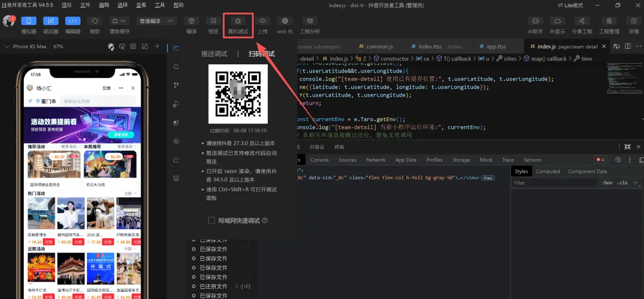The width and height of the screenshot is (644, 299).
Task: Click the help icon beside 局域网快速调试
Action: point(265,220)
